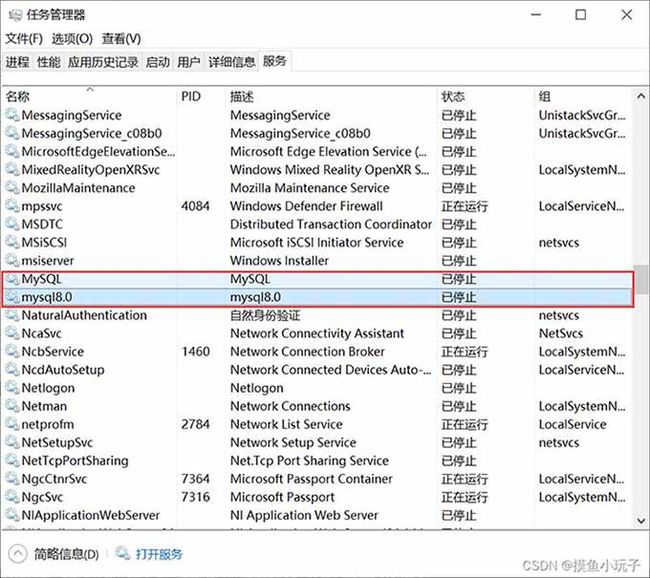The height and width of the screenshot is (578, 650).
Task: Switch to the 用户 tab
Action: click(x=189, y=62)
